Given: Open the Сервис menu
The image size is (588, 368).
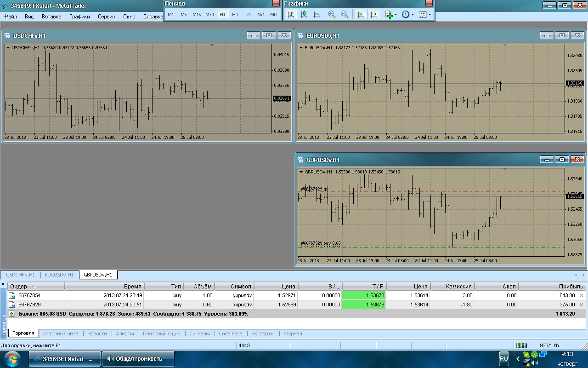Looking at the screenshot, I should click(x=107, y=17).
